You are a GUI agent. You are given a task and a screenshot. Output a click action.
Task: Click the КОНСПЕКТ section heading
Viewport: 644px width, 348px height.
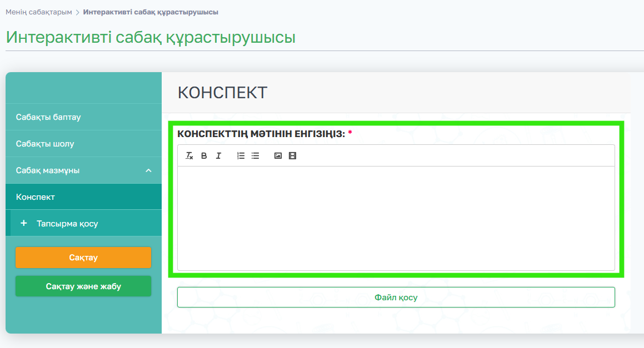coord(222,93)
